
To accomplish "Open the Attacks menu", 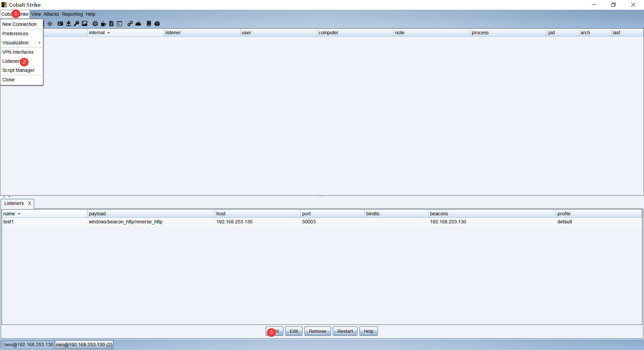I will click(x=51, y=14).
